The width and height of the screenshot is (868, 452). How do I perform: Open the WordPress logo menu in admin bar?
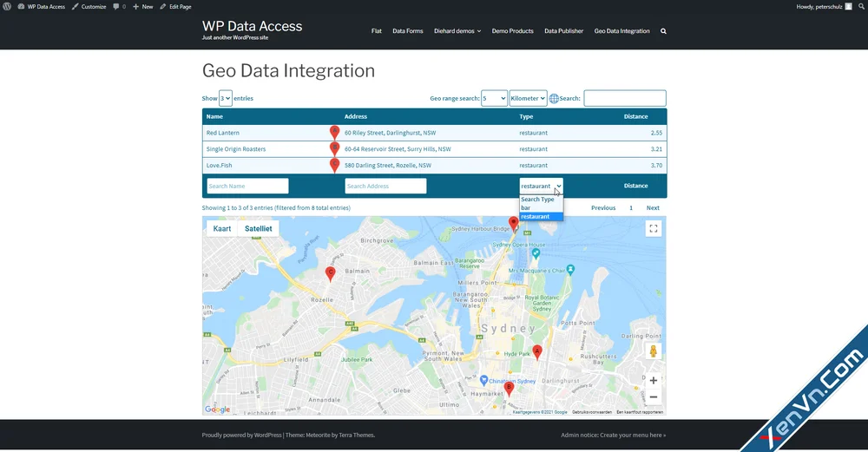tap(7, 7)
